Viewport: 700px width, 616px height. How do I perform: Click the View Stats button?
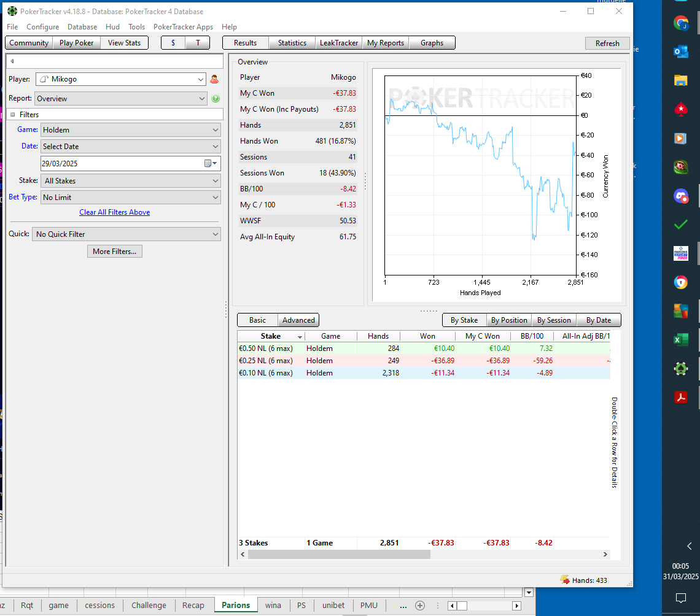124,43
